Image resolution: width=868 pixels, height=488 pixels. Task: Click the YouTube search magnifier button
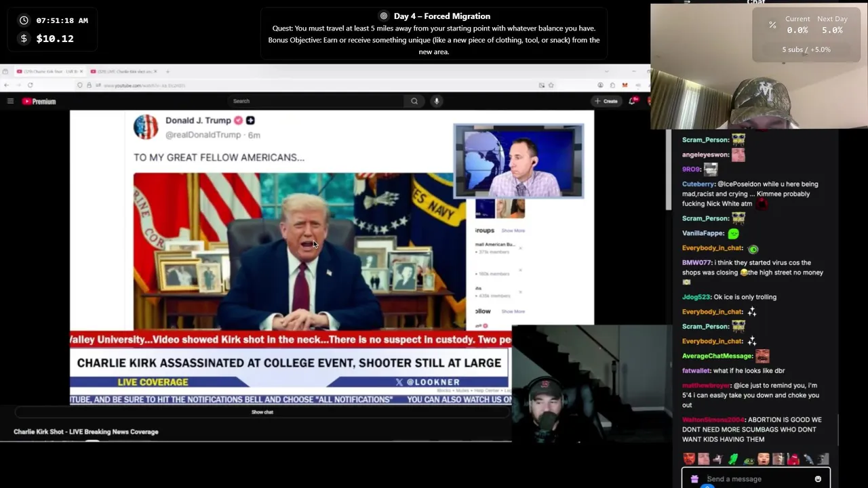tap(414, 101)
